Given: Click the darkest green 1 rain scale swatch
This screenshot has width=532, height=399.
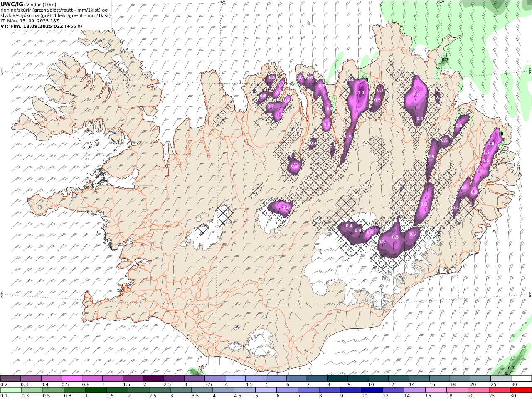Looking at the screenshot, I should 96,390.
